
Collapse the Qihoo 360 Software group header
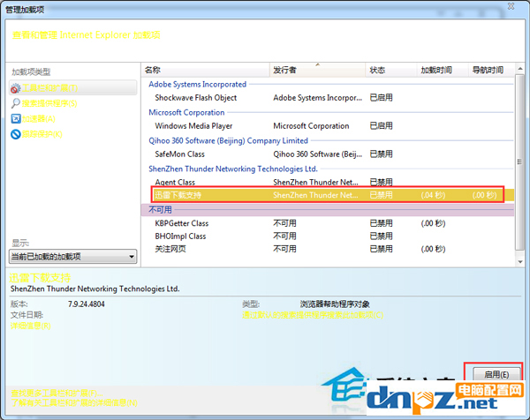(x=228, y=141)
